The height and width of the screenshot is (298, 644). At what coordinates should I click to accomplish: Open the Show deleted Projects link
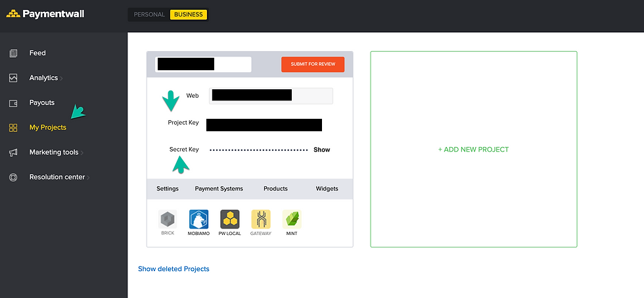(173, 269)
